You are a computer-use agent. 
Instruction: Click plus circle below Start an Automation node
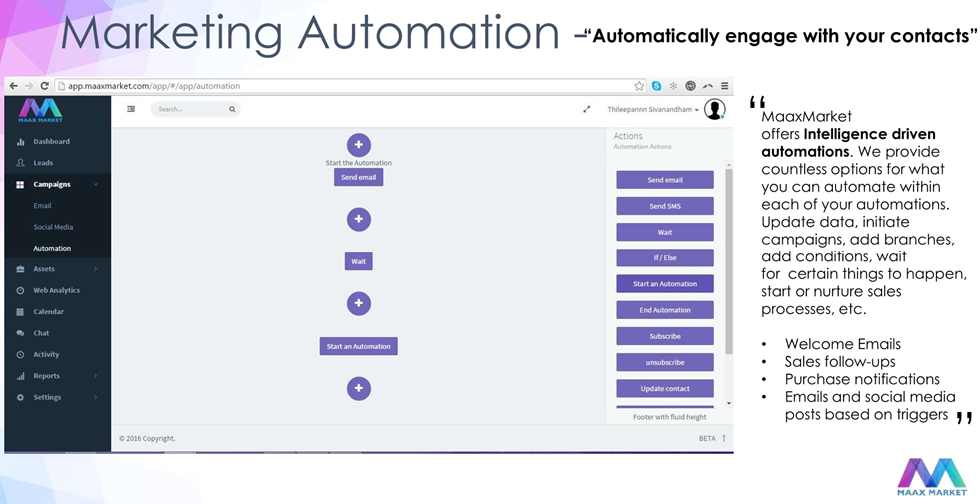[x=358, y=388]
